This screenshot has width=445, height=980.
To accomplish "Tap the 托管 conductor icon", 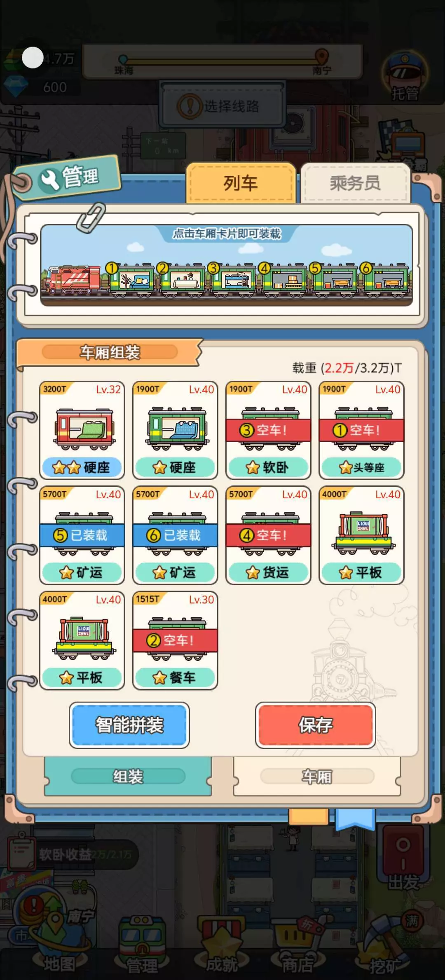I will [x=405, y=76].
